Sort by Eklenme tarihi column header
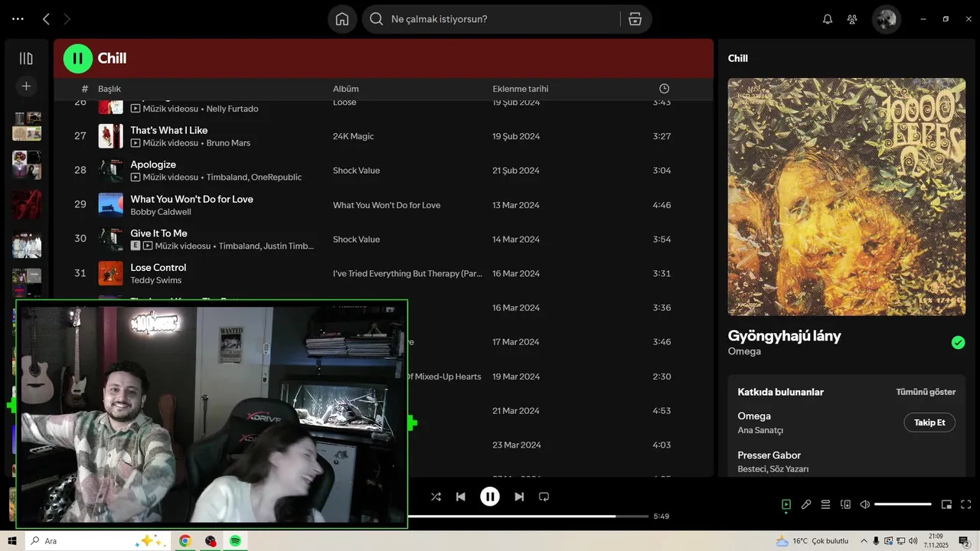This screenshot has height=551, width=980. 521,89
